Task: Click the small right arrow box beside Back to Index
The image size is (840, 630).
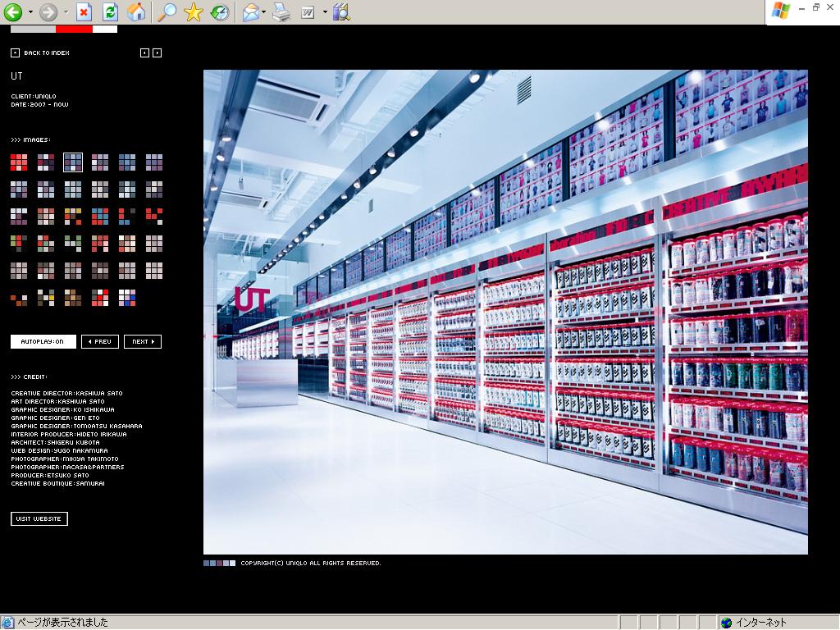Action: (x=157, y=53)
